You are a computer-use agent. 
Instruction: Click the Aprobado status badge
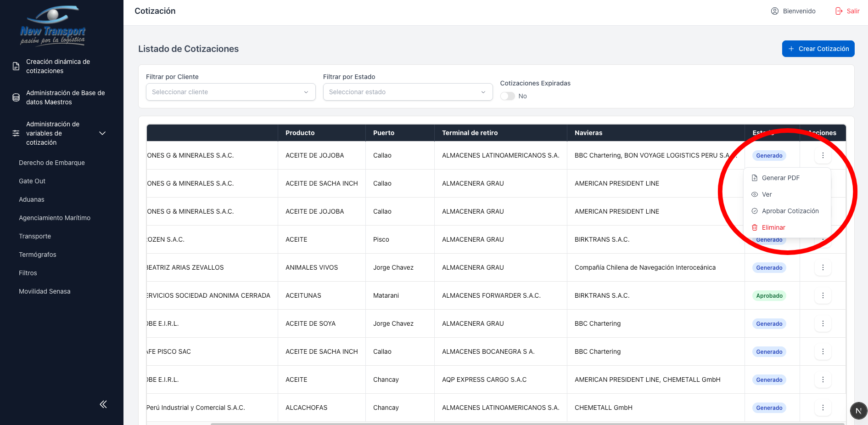[769, 296]
